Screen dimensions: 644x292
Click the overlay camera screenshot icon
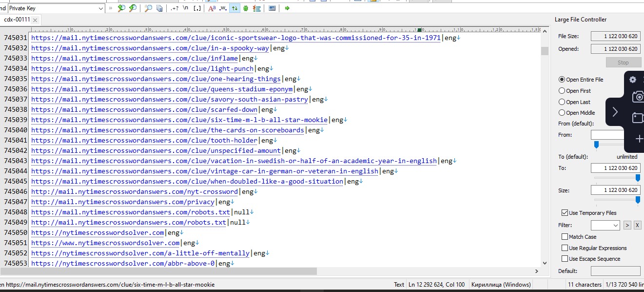tap(638, 97)
